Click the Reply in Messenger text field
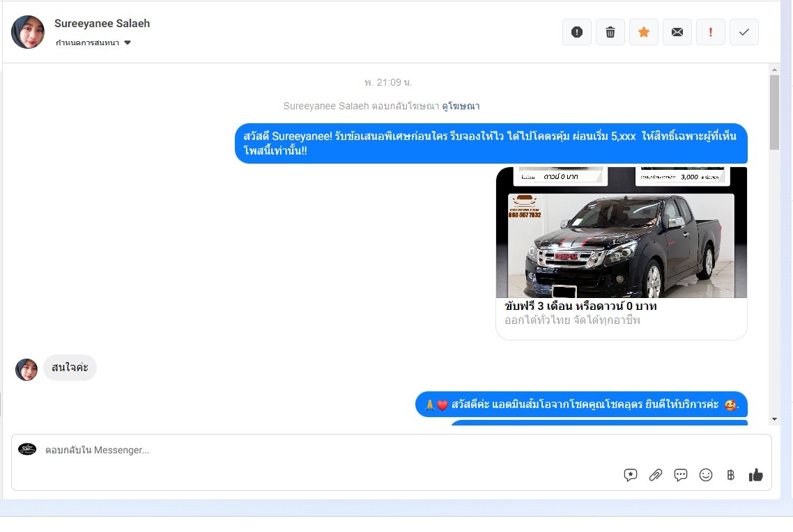 [314, 451]
